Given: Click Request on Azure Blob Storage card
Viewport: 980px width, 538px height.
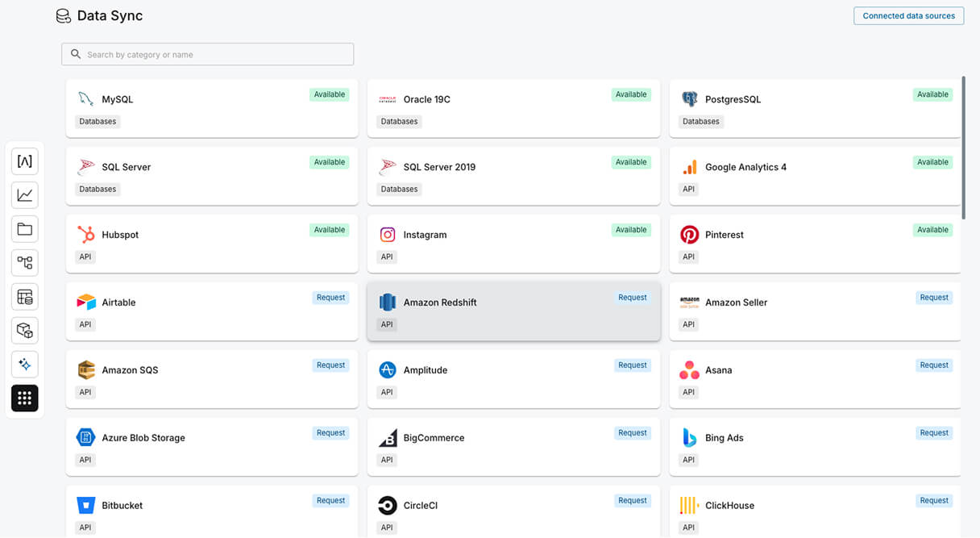Looking at the screenshot, I should (330, 433).
